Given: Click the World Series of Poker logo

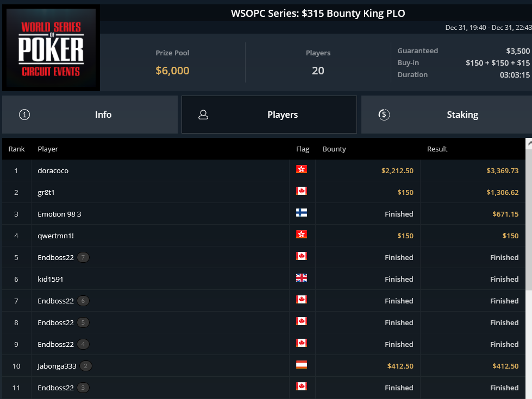Looking at the screenshot, I should (x=51, y=48).
